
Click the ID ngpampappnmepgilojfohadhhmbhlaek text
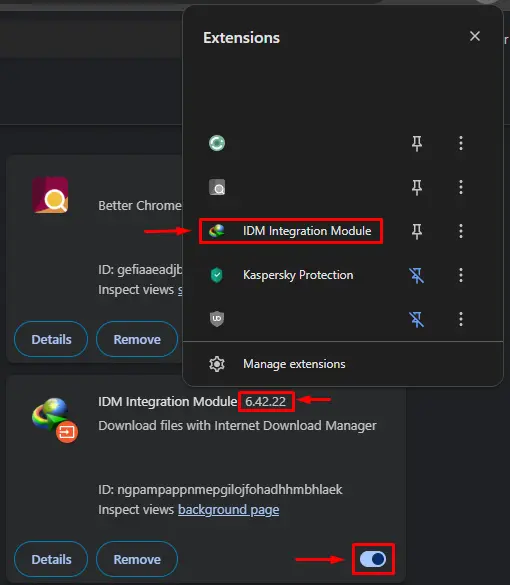point(220,489)
